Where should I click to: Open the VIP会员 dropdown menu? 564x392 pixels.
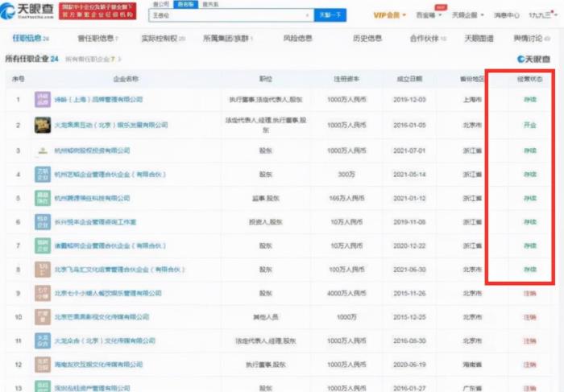click(x=392, y=14)
